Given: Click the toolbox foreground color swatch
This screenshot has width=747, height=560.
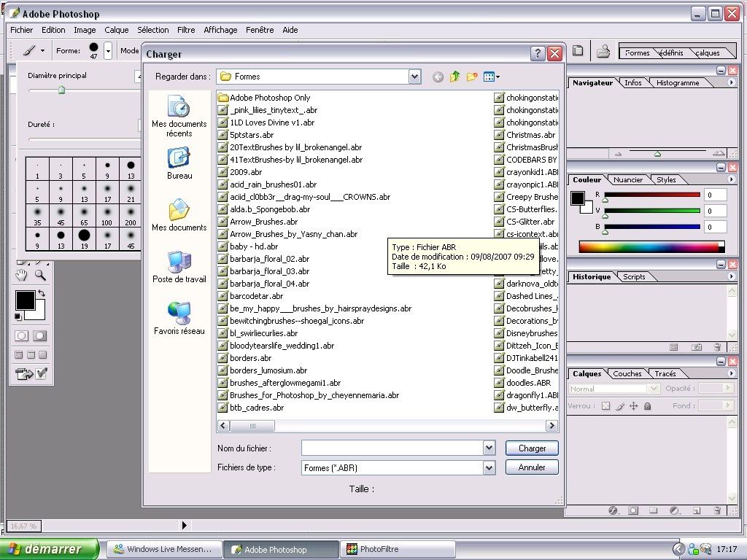Looking at the screenshot, I should (x=25, y=300).
